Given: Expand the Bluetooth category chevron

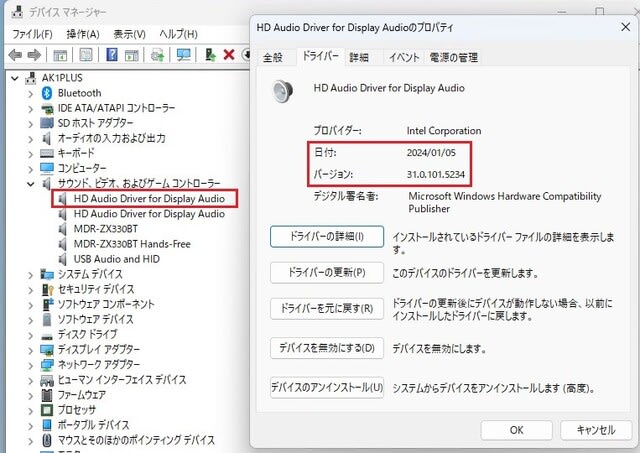Looking at the screenshot, I should 30,94.
